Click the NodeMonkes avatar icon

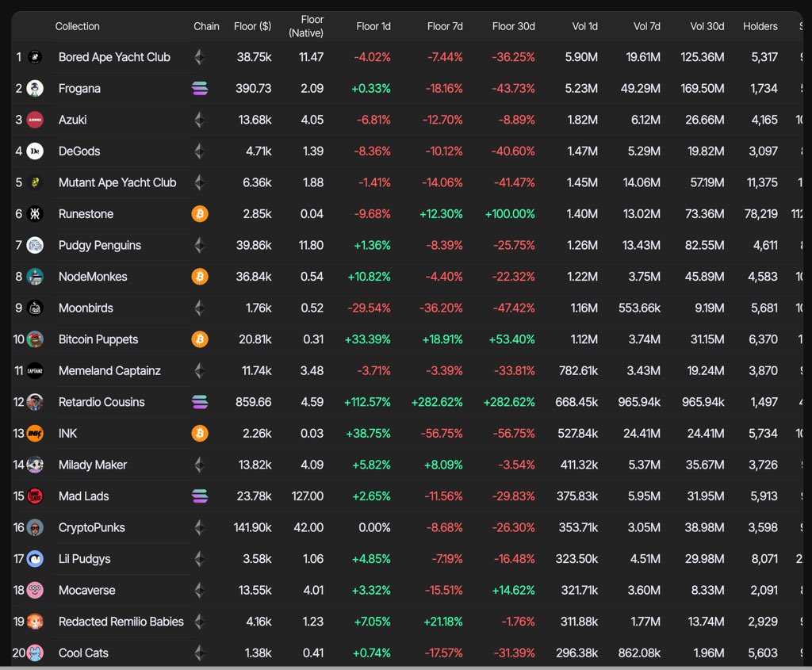point(35,277)
